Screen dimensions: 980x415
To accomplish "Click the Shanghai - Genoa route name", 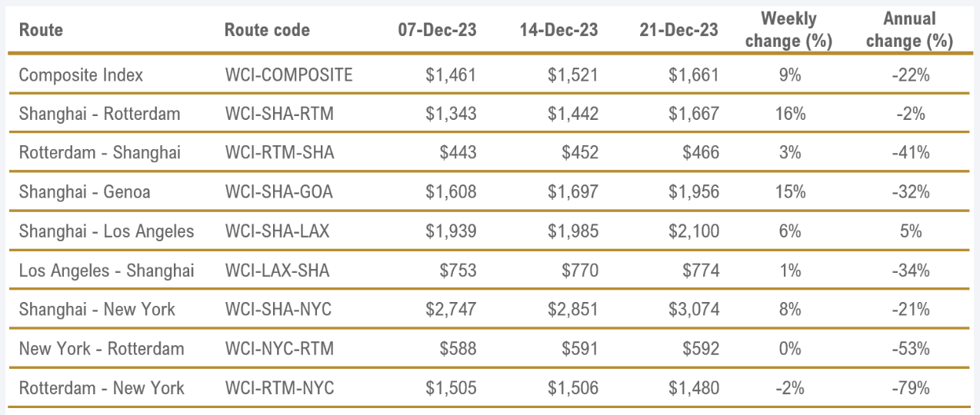I will pyautogui.click(x=85, y=192).
